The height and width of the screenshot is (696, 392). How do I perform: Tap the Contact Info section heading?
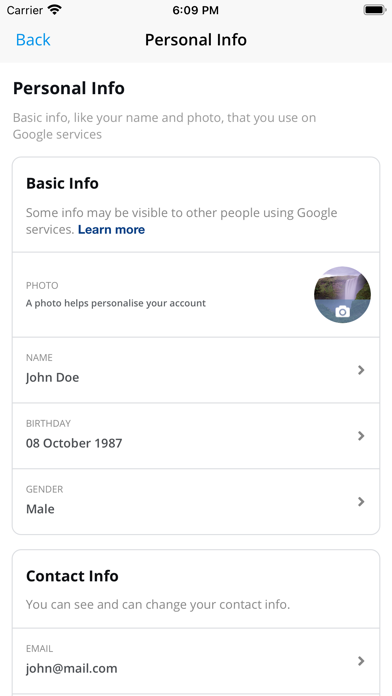click(x=72, y=576)
